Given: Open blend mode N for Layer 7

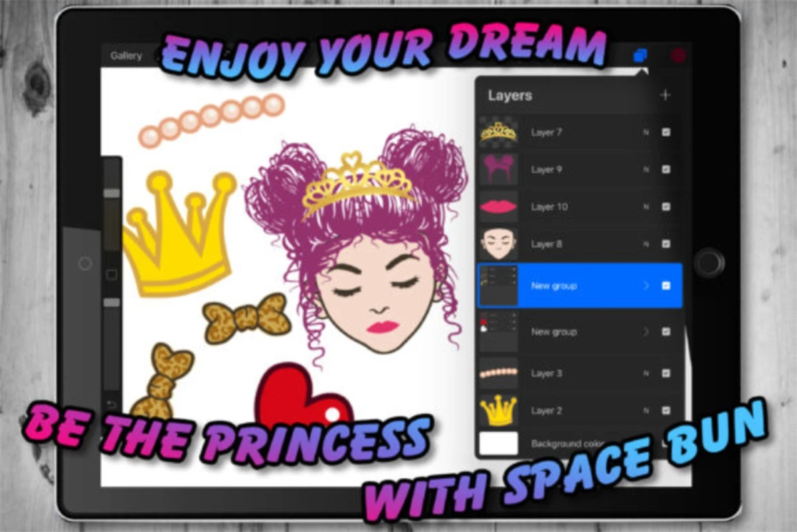Looking at the screenshot, I should pyautogui.click(x=646, y=133).
